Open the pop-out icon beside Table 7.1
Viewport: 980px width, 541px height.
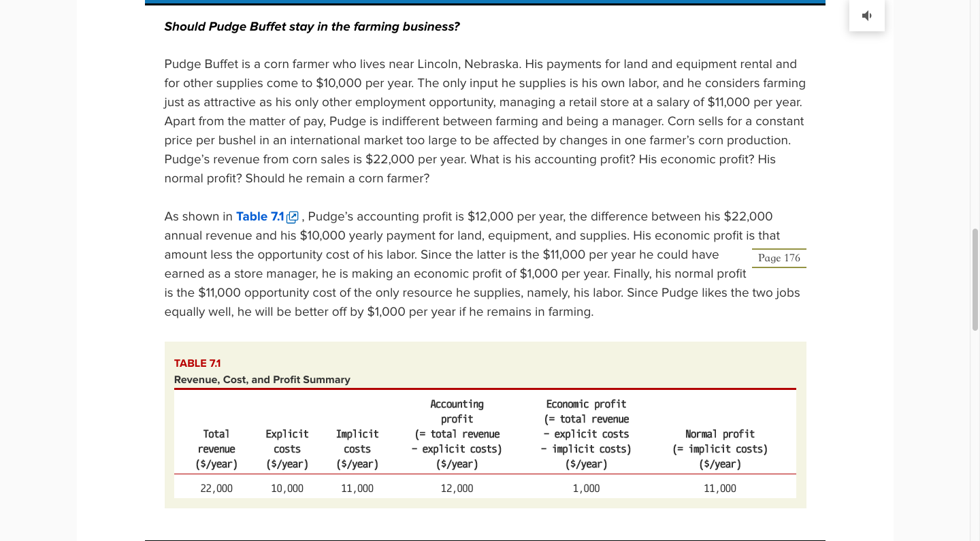(x=293, y=217)
